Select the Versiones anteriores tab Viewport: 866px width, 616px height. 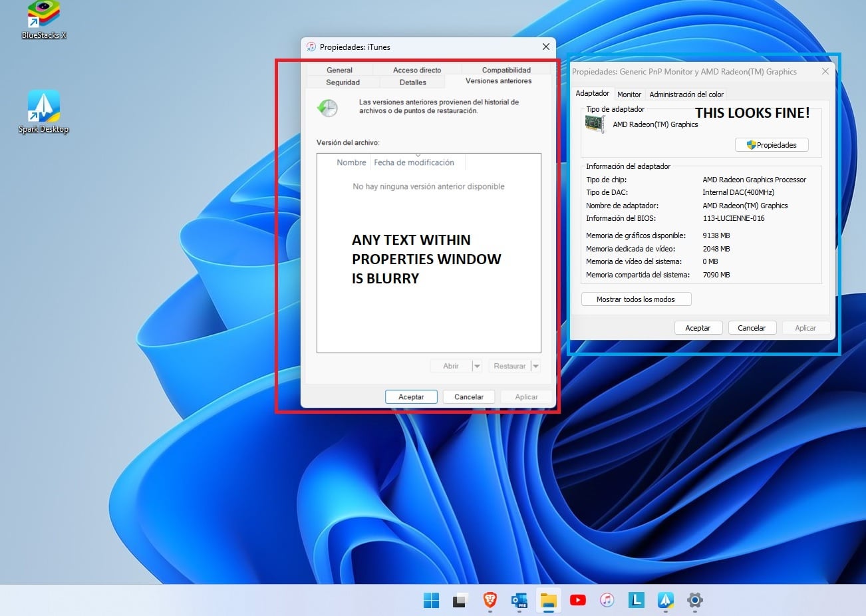pyautogui.click(x=499, y=81)
